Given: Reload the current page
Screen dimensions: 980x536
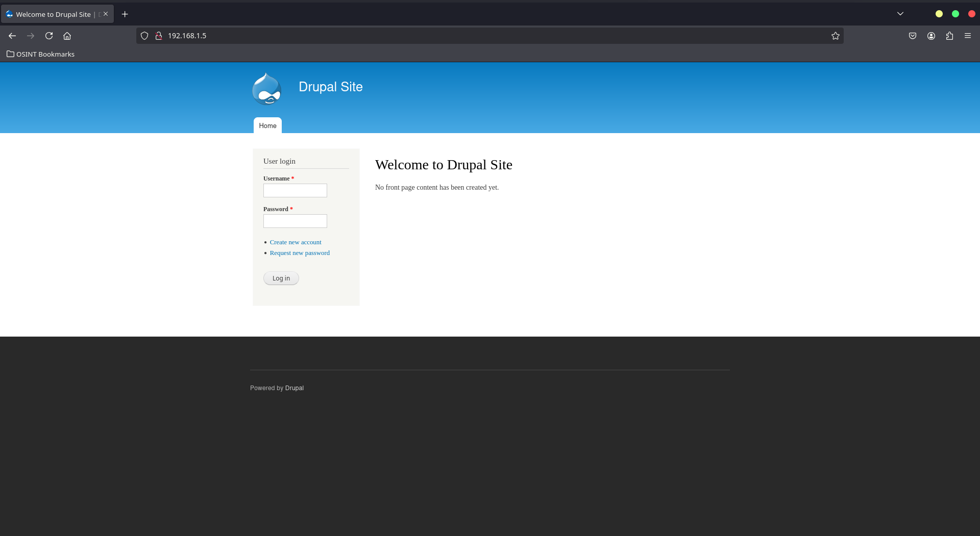Looking at the screenshot, I should click(x=49, y=36).
